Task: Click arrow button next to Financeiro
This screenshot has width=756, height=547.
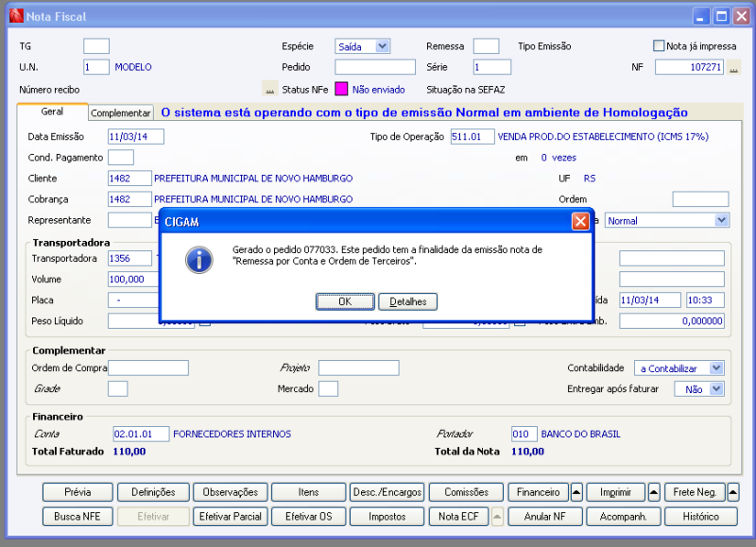Action: (576, 492)
